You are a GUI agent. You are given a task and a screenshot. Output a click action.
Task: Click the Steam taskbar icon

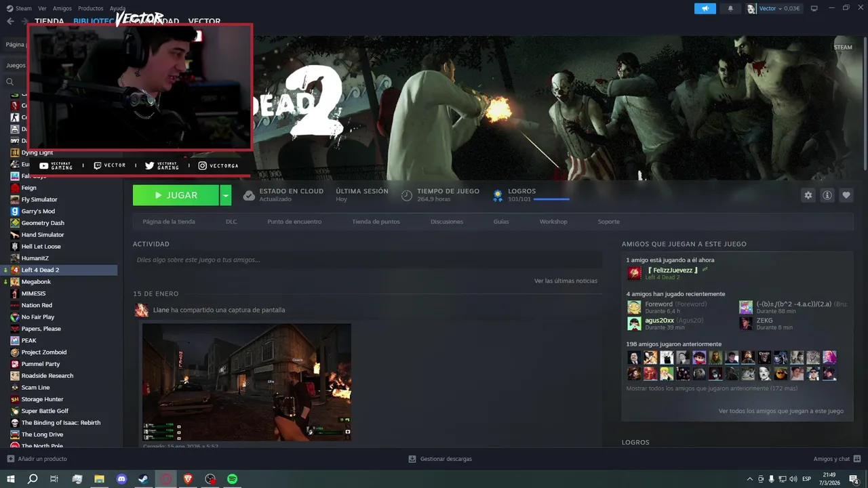click(144, 479)
